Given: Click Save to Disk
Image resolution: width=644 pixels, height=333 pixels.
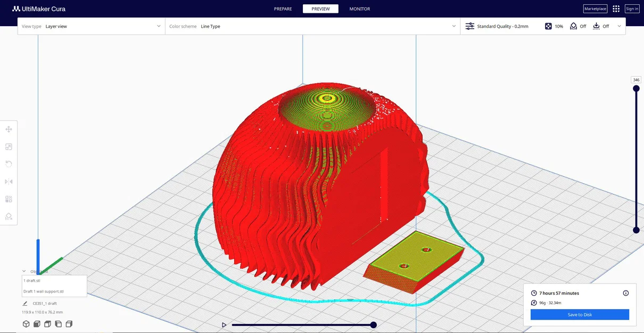Looking at the screenshot, I should (x=580, y=314).
